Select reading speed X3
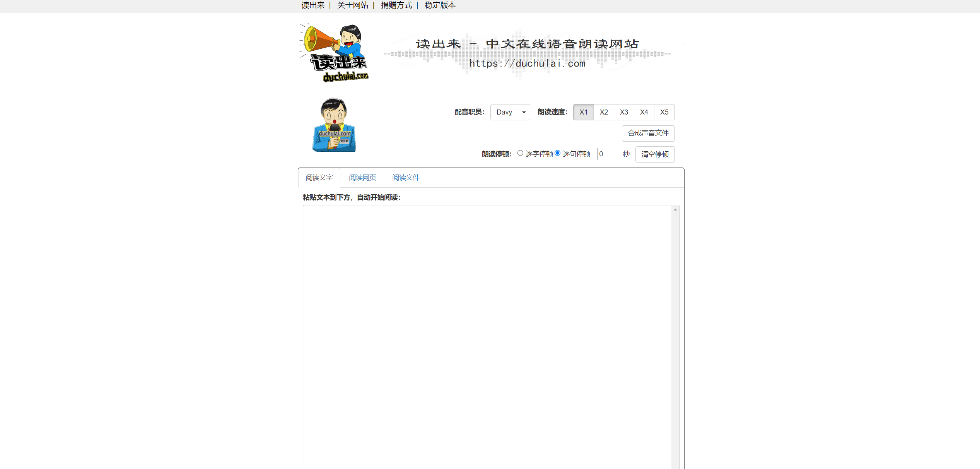The image size is (980, 469). pos(624,112)
